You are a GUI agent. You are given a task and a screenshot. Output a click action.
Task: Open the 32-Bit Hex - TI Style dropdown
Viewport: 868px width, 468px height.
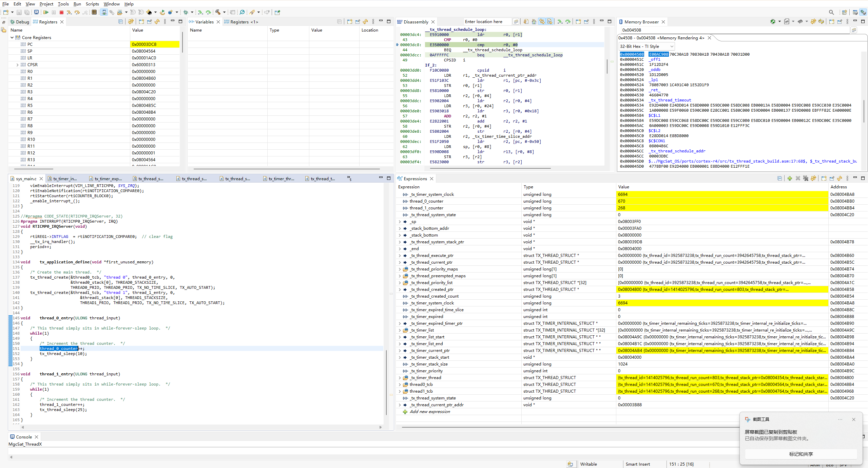[646, 46]
